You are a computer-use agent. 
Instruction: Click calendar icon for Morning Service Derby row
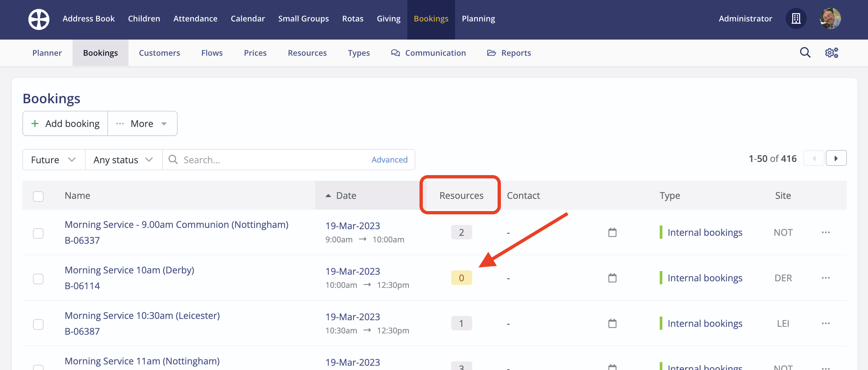tap(612, 278)
